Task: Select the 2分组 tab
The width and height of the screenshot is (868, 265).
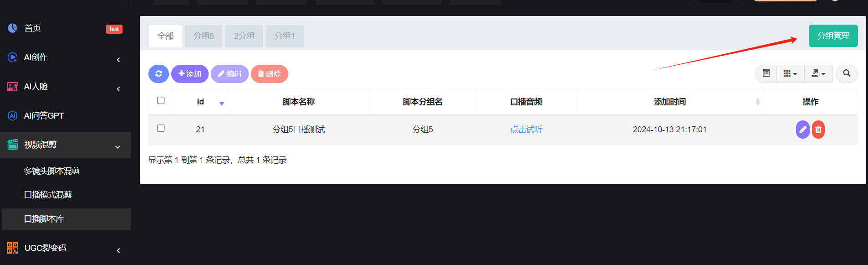Action: (244, 36)
